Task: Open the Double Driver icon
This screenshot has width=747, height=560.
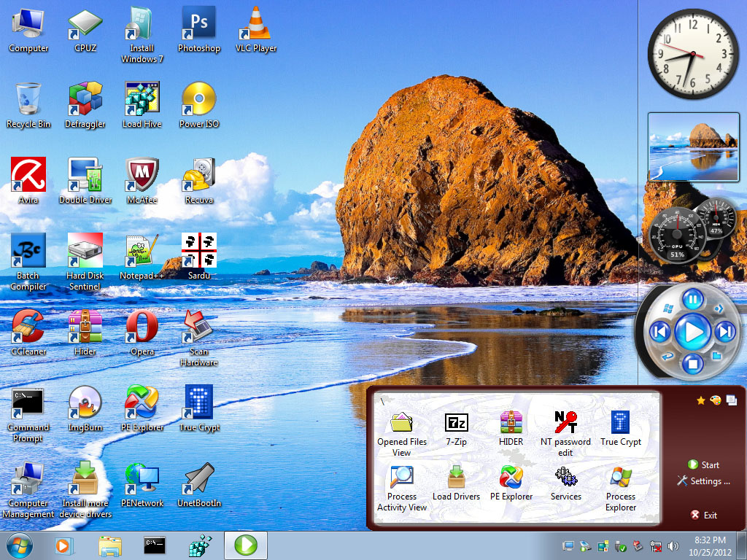Action: (85, 181)
